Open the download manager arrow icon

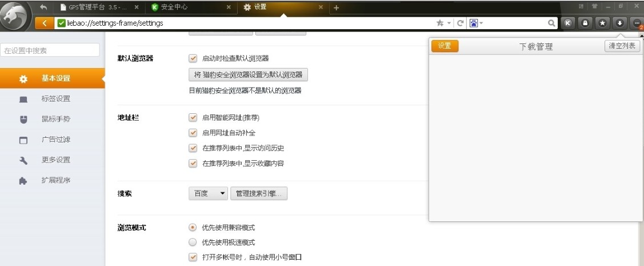pos(619,23)
